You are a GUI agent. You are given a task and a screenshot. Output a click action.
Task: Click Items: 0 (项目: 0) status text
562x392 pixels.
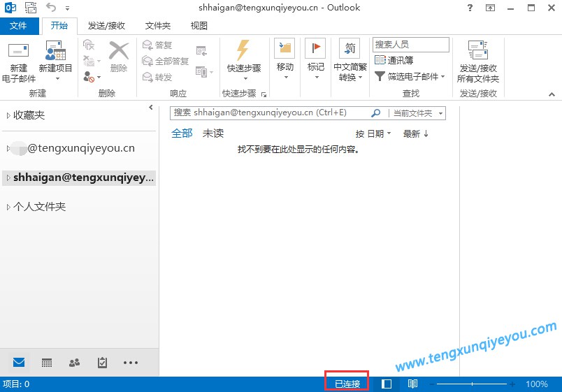tap(16, 384)
